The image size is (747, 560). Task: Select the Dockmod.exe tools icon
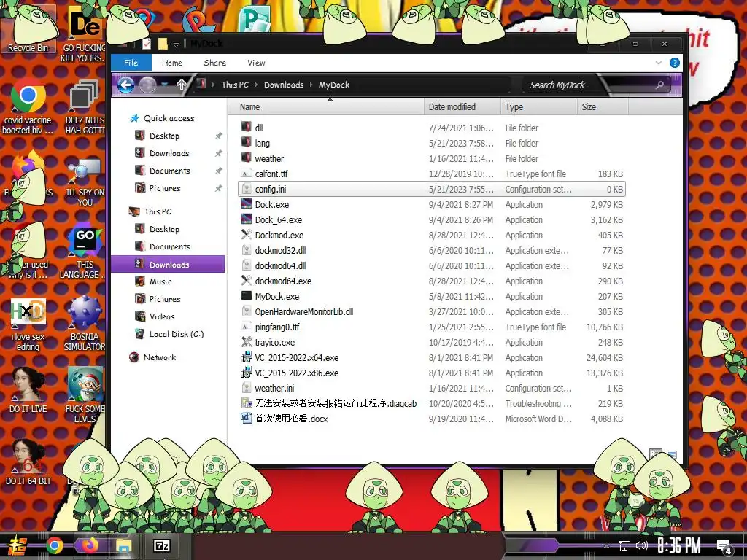pyautogui.click(x=247, y=235)
